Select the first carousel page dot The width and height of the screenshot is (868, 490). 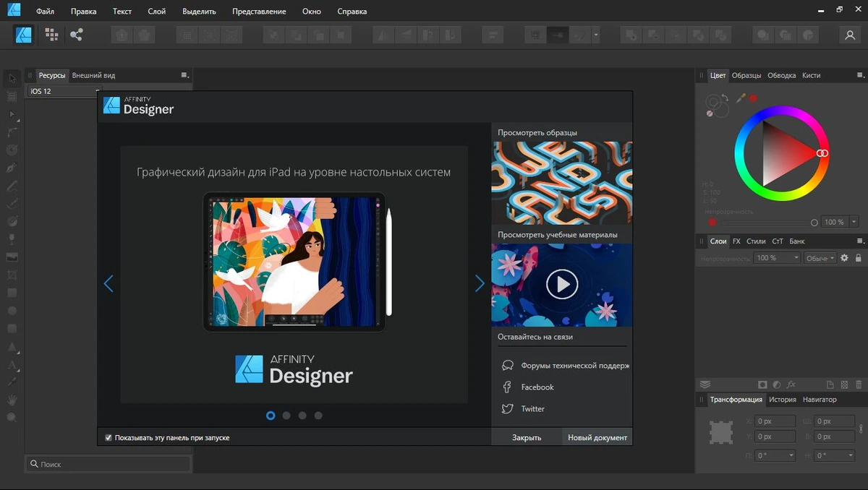tap(271, 416)
